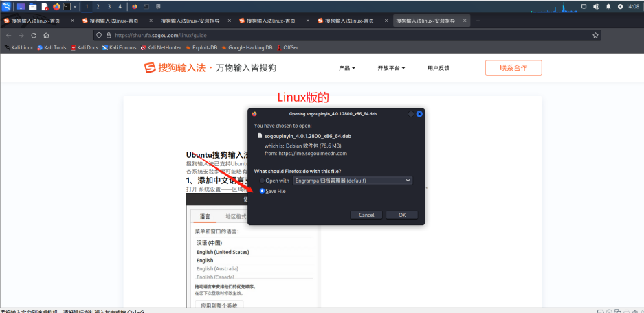Focus the terminal window in taskbar
644x313 pixels.
click(146, 7)
